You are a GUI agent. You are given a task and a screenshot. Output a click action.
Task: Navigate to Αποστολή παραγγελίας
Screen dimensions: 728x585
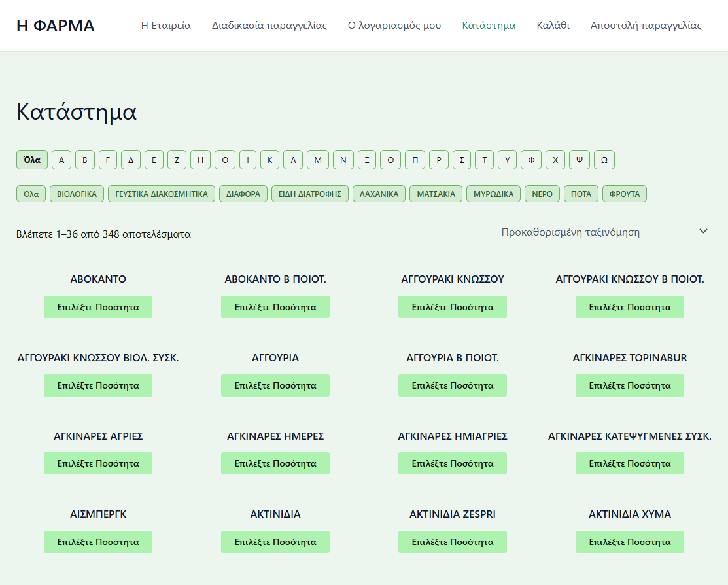pos(646,26)
